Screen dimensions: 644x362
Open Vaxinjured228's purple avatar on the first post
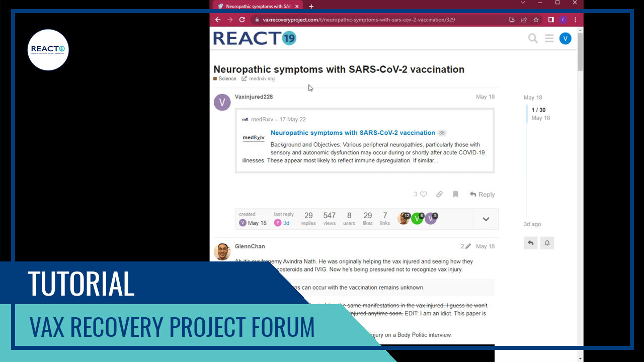tap(222, 102)
